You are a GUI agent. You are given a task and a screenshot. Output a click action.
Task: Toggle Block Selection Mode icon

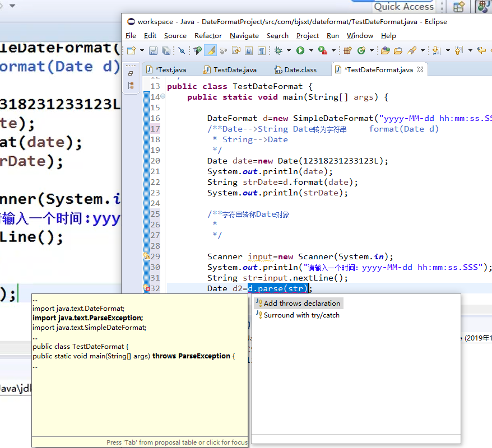pyautogui.click(x=249, y=50)
